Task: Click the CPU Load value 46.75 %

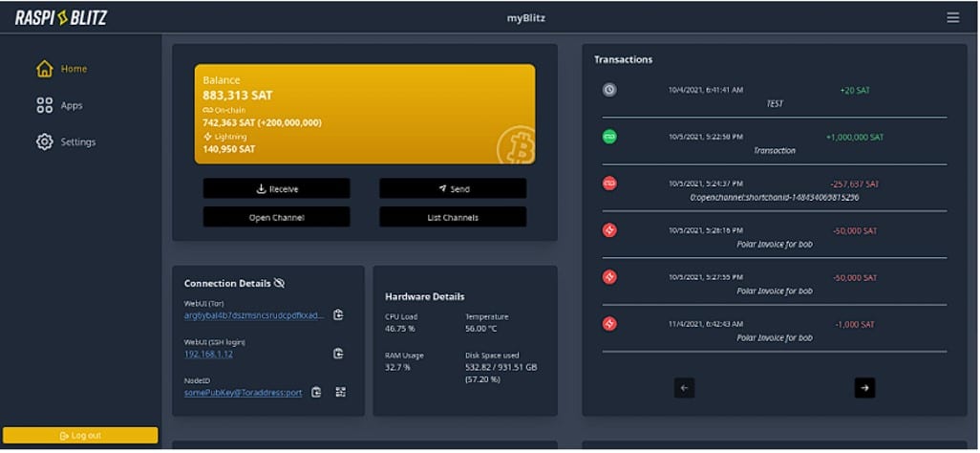Action: click(x=400, y=329)
